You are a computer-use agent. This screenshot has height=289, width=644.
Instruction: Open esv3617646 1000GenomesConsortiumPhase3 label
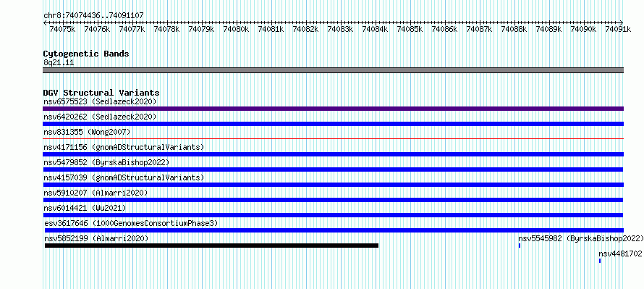[131, 223]
